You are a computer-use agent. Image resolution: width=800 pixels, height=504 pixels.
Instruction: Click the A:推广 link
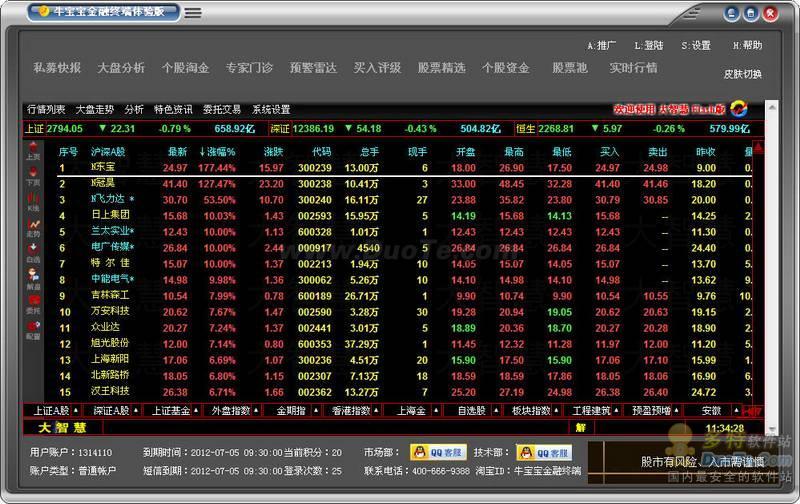pos(602,45)
